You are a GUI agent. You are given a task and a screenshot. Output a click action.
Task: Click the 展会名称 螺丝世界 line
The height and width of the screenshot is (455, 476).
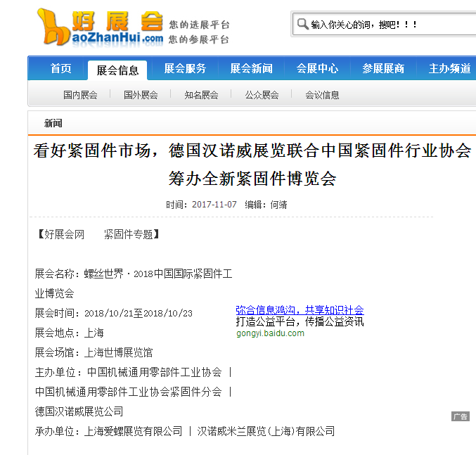point(134,283)
